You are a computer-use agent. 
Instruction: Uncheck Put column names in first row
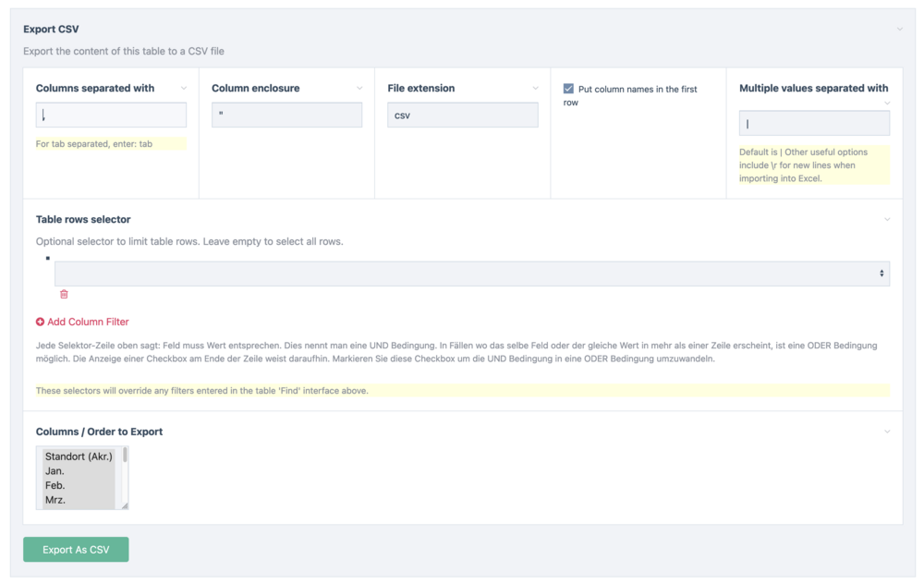click(x=568, y=89)
